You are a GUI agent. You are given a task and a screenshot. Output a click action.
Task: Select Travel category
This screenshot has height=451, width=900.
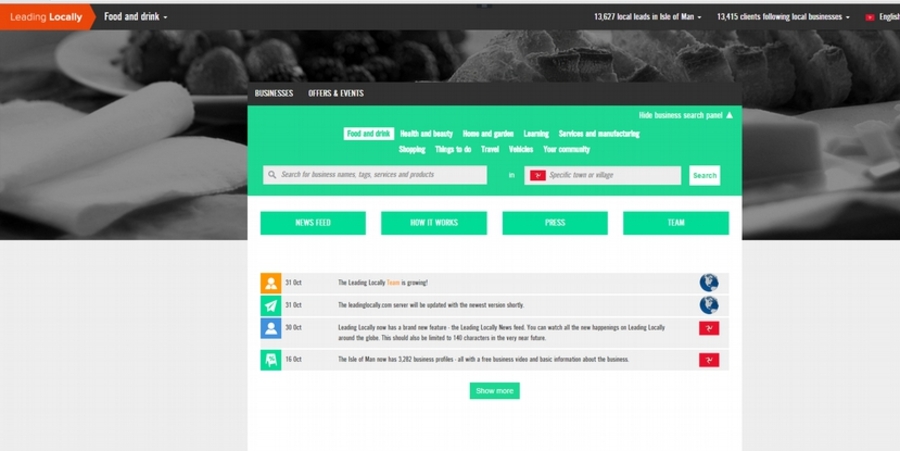490,149
